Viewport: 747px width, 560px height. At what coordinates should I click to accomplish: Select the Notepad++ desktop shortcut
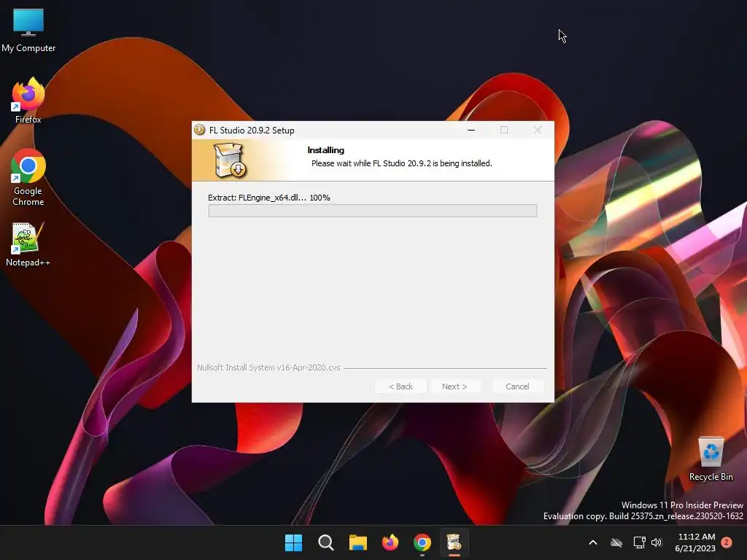tap(28, 244)
